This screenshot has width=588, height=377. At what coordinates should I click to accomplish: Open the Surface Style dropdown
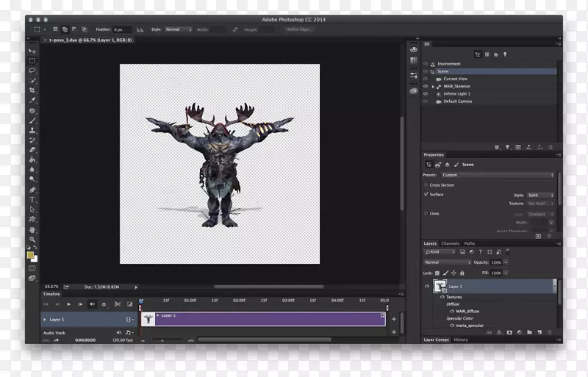[540, 195]
